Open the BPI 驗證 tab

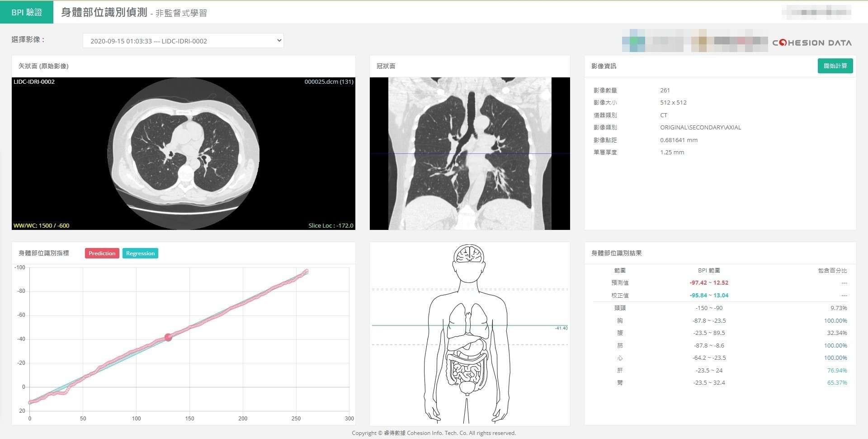pyautogui.click(x=27, y=12)
